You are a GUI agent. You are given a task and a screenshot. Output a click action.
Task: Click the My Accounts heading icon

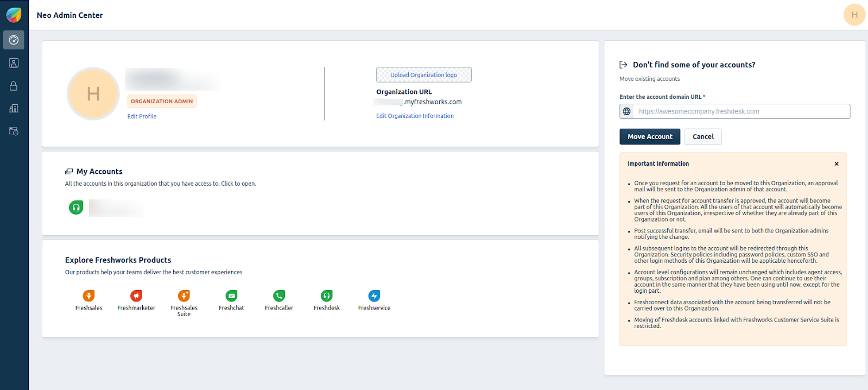69,172
